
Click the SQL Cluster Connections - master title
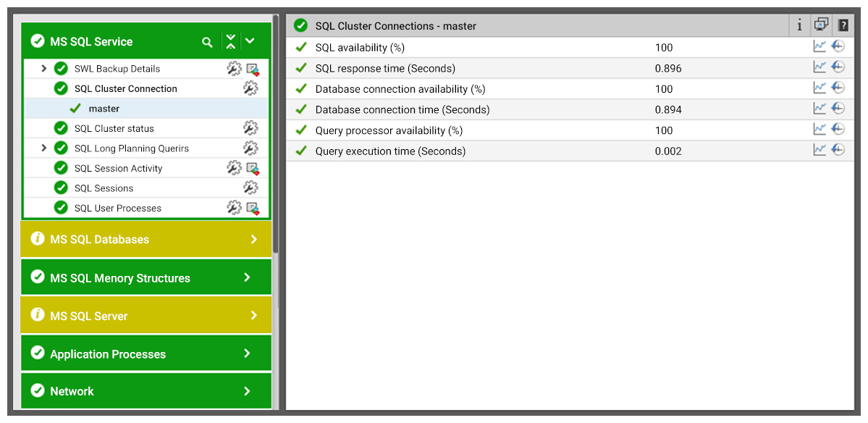(396, 26)
